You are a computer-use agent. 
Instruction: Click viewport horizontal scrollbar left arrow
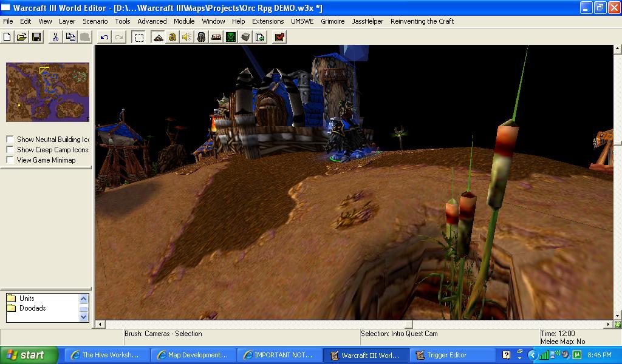tap(100, 325)
